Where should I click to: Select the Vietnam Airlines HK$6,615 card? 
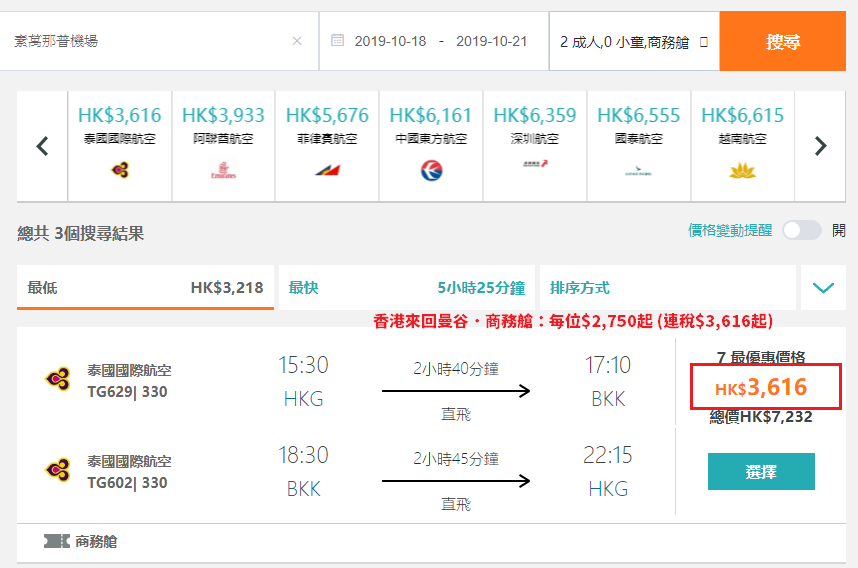coord(743,146)
